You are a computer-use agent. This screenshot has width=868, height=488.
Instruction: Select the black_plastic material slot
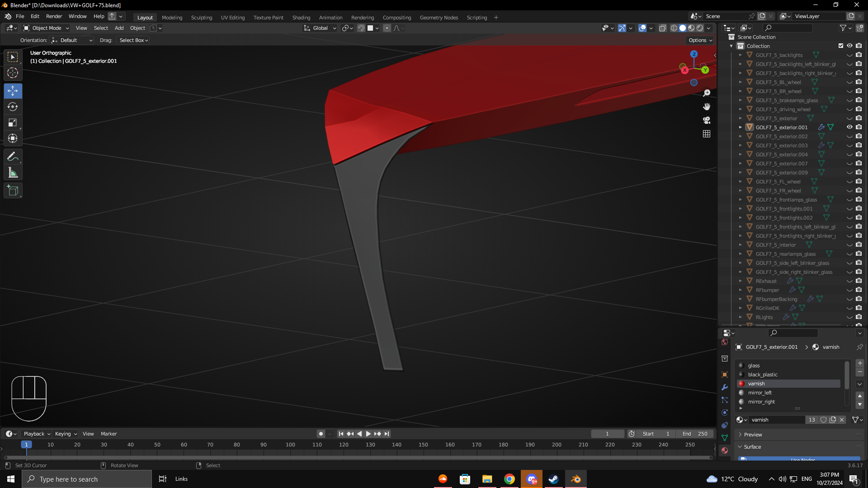(x=763, y=375)
